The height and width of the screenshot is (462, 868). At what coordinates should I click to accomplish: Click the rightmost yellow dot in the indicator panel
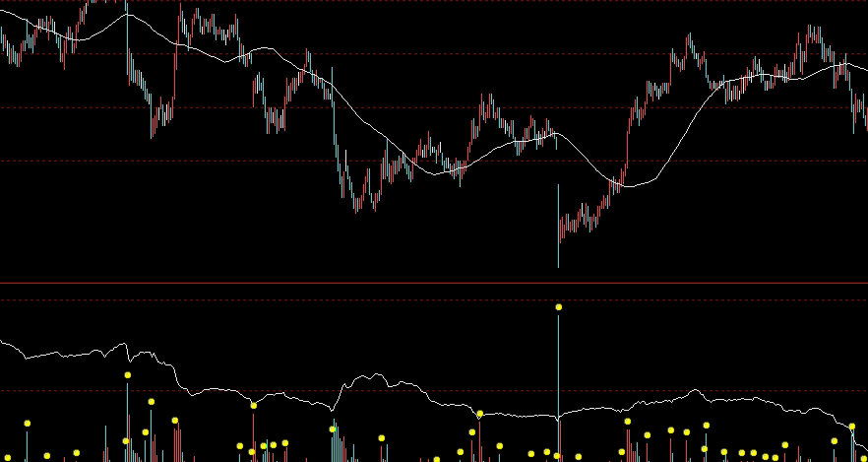click(x=853, y=428)
